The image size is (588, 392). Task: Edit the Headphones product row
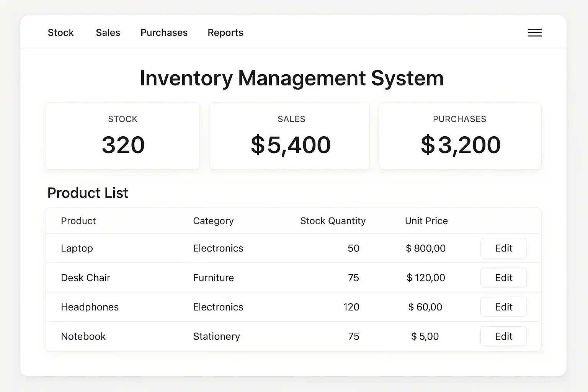503,307
